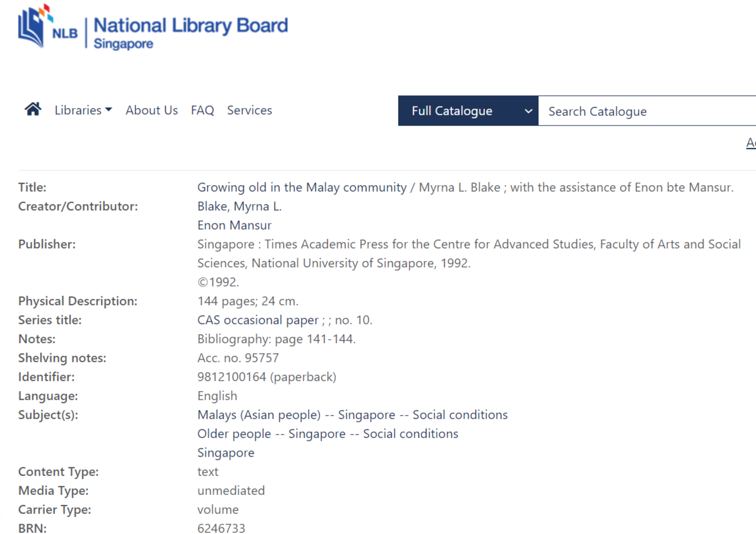
Task: Click the chevron arrow beside Full Catalogue
Action: 528,111
